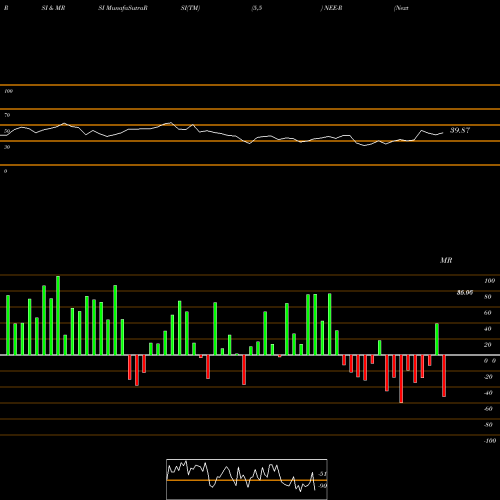Click the RSI scale label 30
The width and height of the screenshot is (500, 500).
(7, 147)
